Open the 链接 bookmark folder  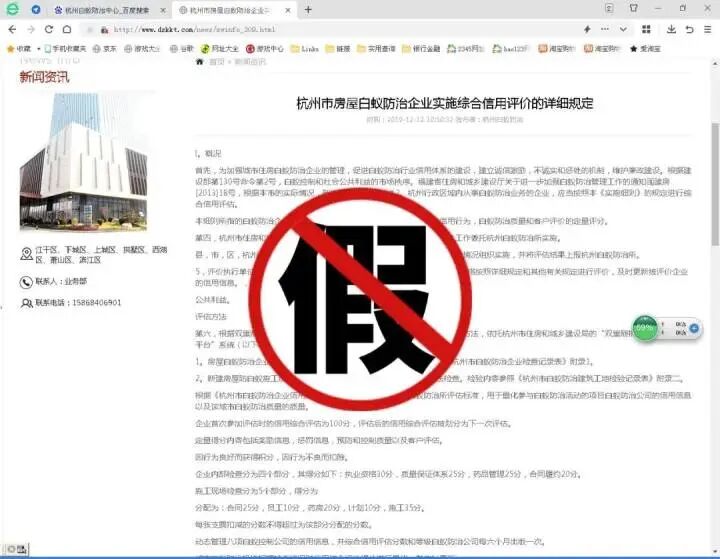[x=338, y=49]
